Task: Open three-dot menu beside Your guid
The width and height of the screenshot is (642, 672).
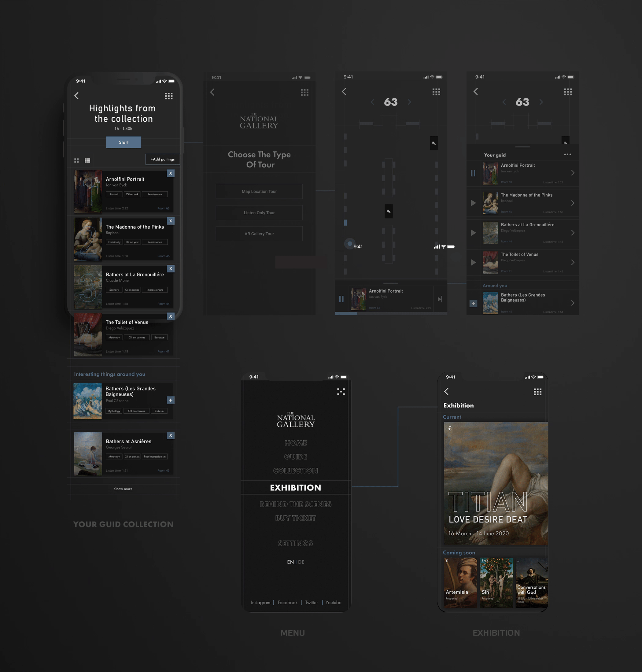Action: (567, 155)
